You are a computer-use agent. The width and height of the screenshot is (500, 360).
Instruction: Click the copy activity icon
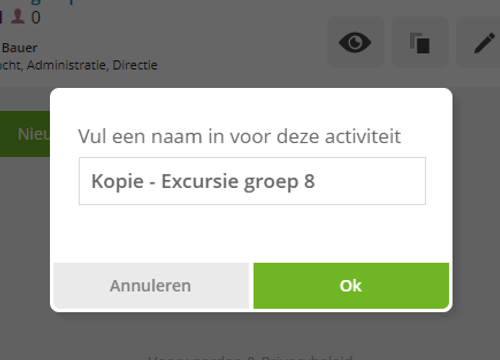click(420, 43)
